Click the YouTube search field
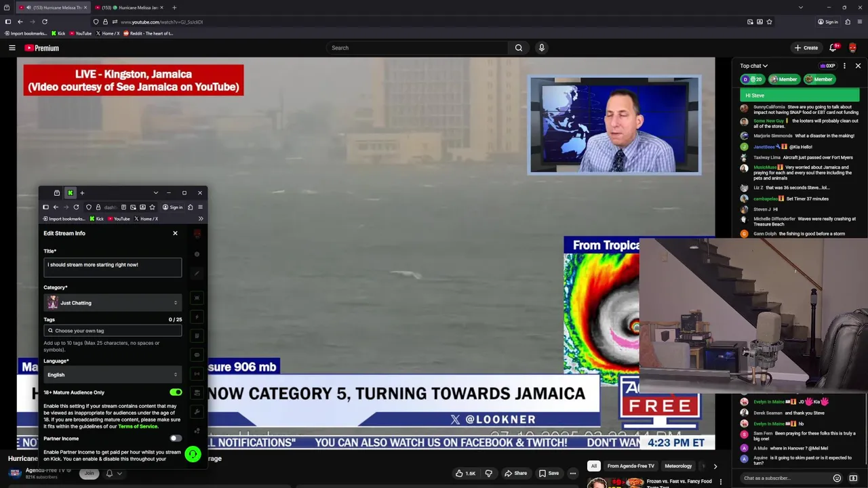Image resolution: width=868 pixels, height=488 pixels. [x=417, y=48]
